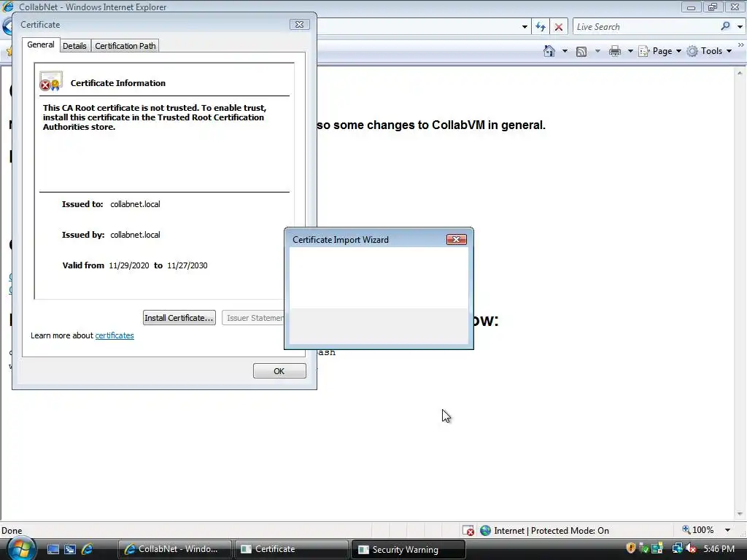This screenshot has width=747, height=560.
Task: Click the untrusted certificate icon
Action: point(51,82)
